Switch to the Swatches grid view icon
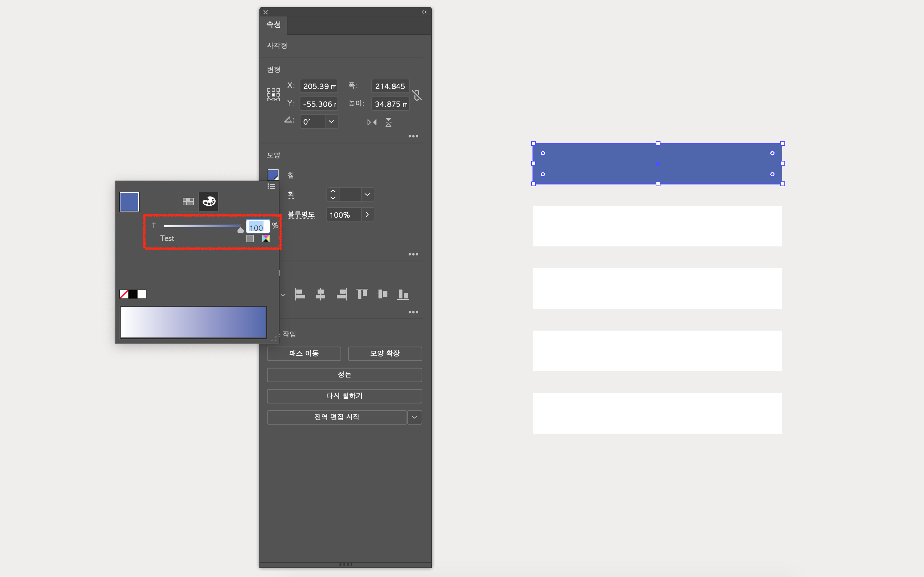924x577 pixels. point(188,202)
